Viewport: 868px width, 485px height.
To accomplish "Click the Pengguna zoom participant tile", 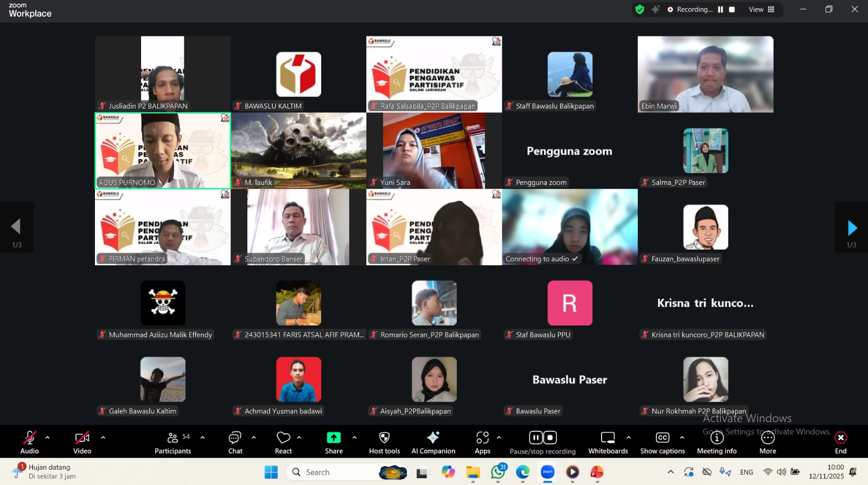I will click(x=570, y=151).
